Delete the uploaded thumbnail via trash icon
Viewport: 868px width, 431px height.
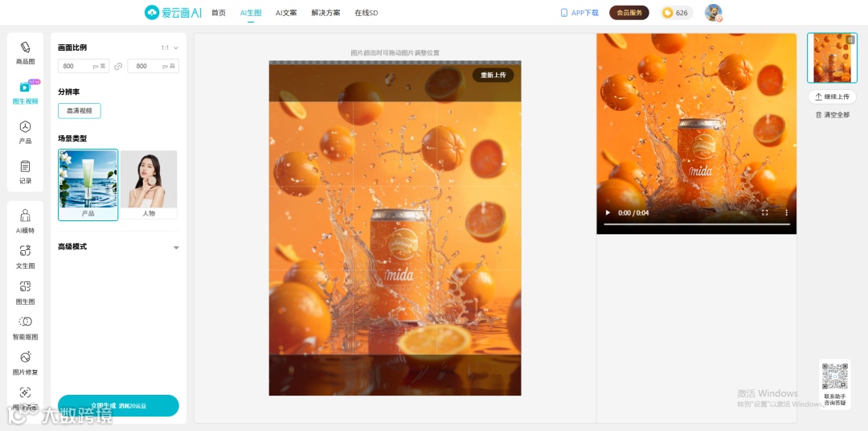(x=851, y=39)
